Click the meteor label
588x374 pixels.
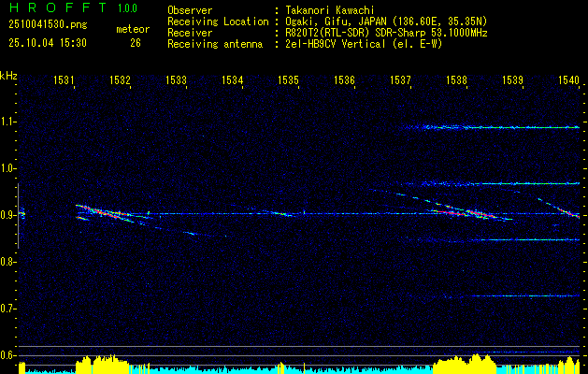[133, 29]
